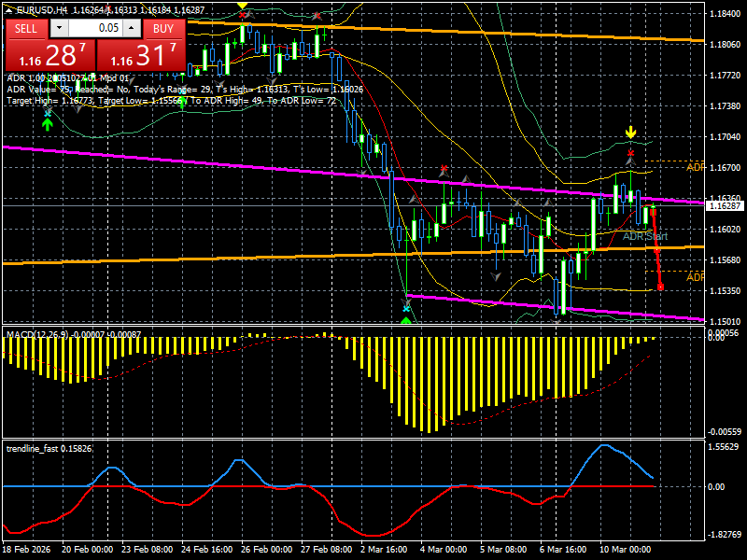
Task: Decrease lot volume with the down arrow
Action: (59, 28)
